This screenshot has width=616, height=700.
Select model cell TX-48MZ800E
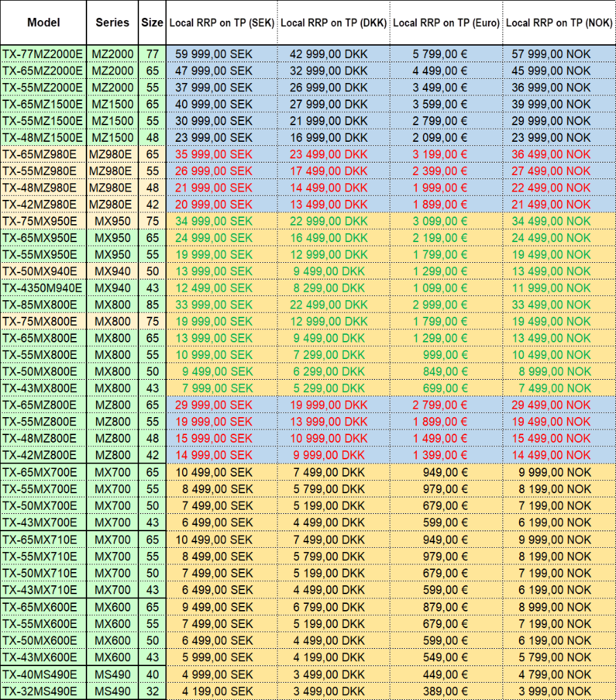[44, 439]
